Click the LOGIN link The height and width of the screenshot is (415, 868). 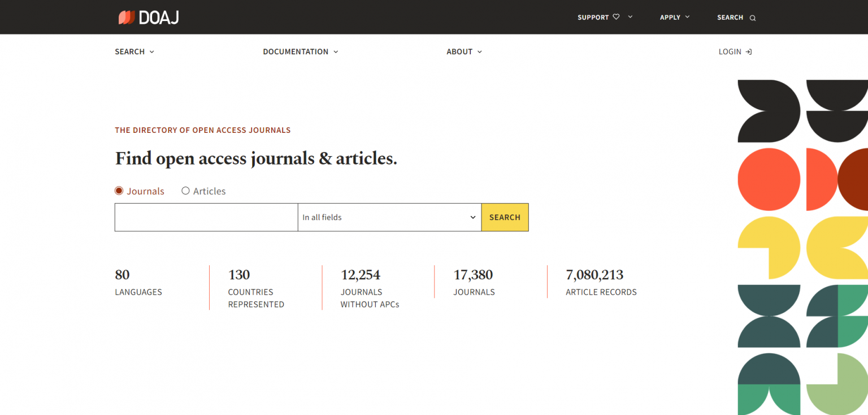coord(730,51)
